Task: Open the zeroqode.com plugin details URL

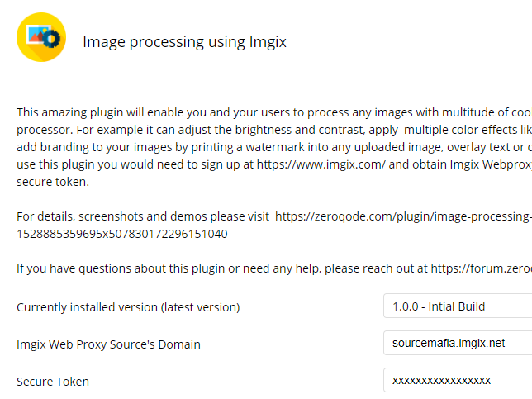Action: click(403, 216)
